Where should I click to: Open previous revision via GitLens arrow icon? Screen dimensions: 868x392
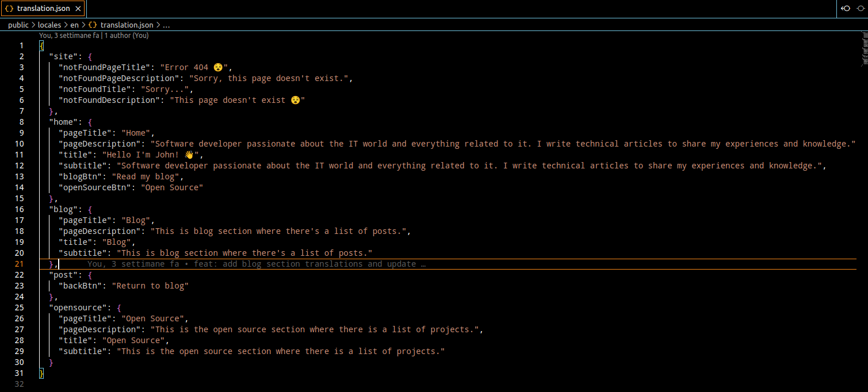[847, 9]
